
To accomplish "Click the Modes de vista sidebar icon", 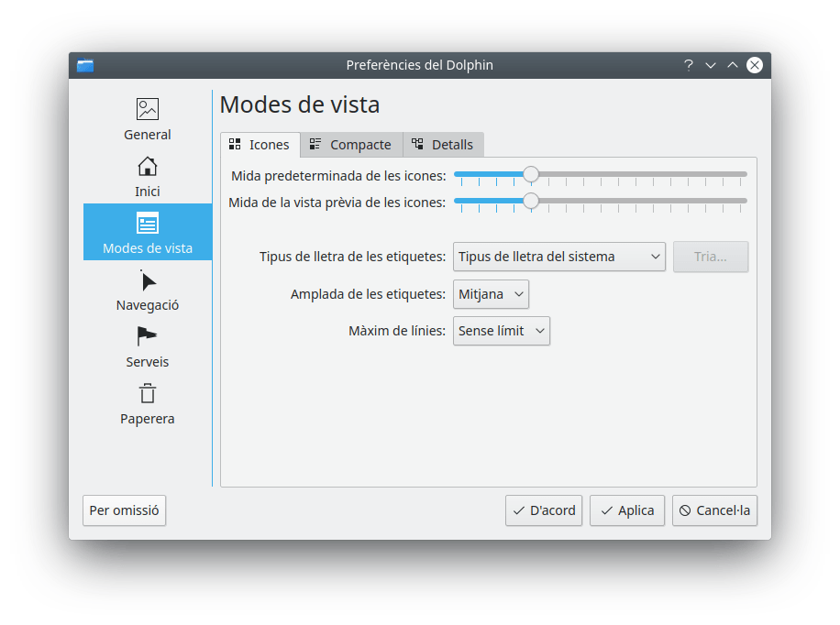I will click(x=147, y=224).
